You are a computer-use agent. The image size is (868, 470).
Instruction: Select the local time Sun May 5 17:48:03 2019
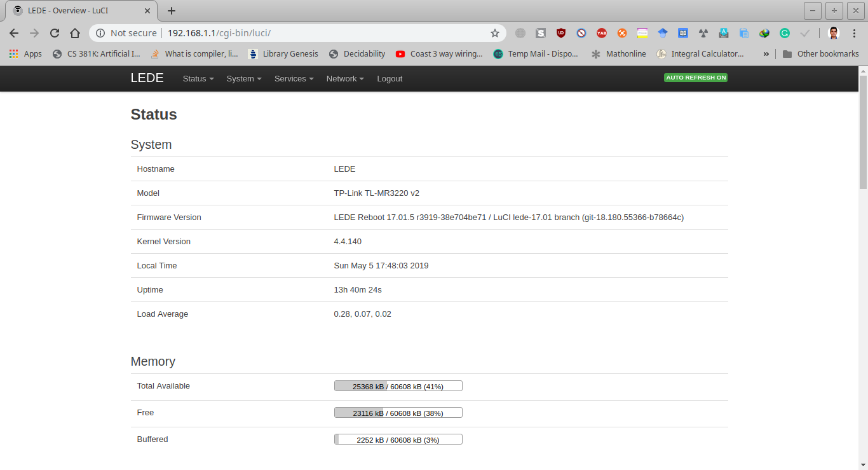point(381,266)
